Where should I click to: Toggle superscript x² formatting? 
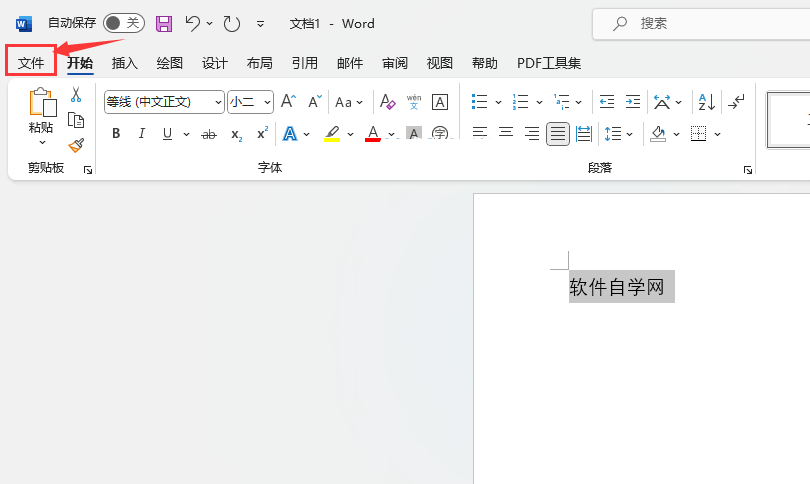[x=262, y=133]
